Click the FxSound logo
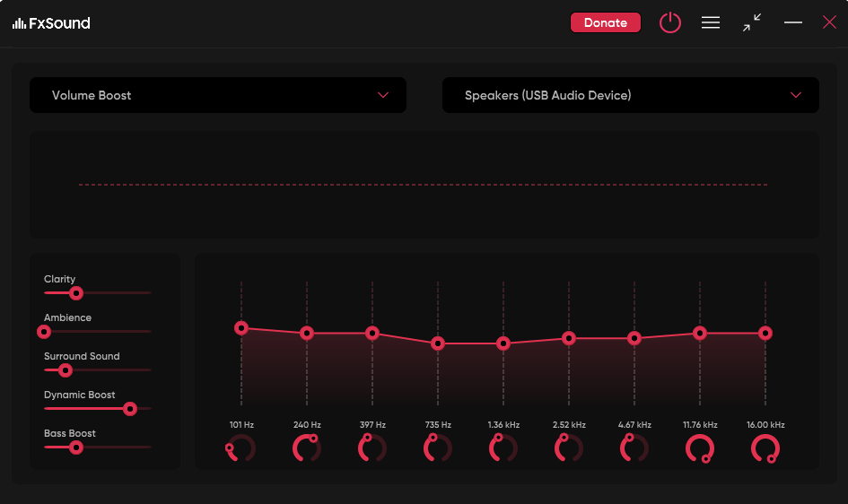This screenshot has width=848, height=504. click(51, 23)
